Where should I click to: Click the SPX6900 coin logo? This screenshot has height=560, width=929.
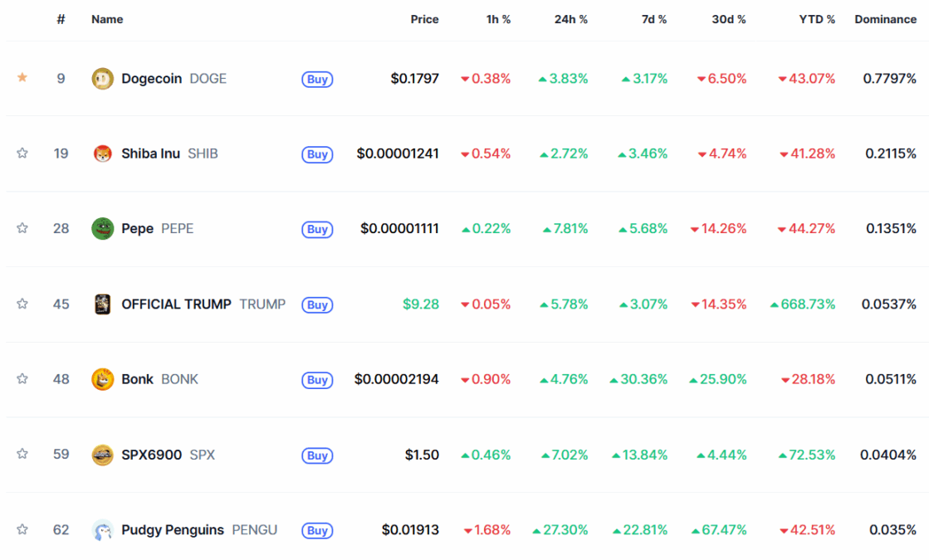click(102, 455)
